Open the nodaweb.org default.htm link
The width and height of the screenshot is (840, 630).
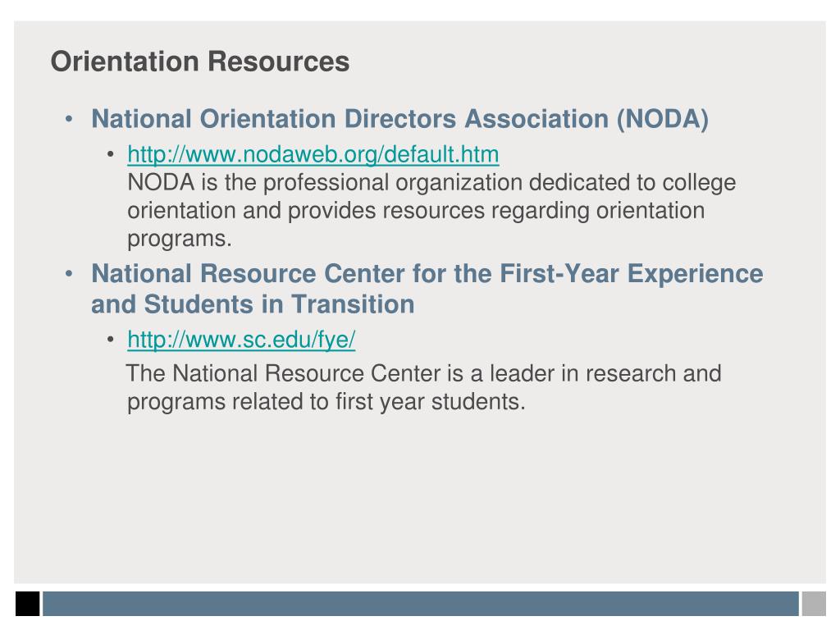point(313,155)
